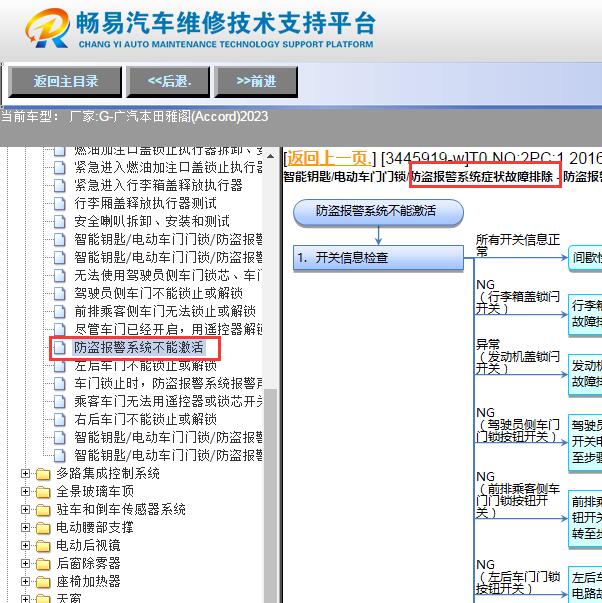Open 紧急进入燃油加注口盖锁止执行器 tree item
The image size is (602, 603).
click(x=168, y=167)
